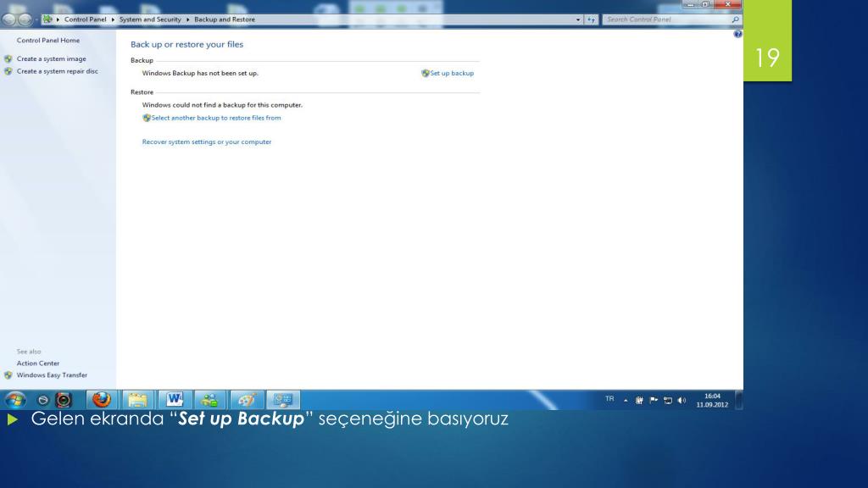868x488 pixels.
Task: Open Windows Easy Transfer link
Action: point(52,375)
